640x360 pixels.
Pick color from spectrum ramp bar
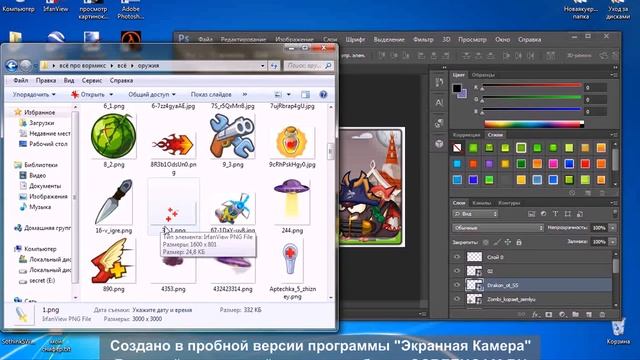tap(533, 124)
